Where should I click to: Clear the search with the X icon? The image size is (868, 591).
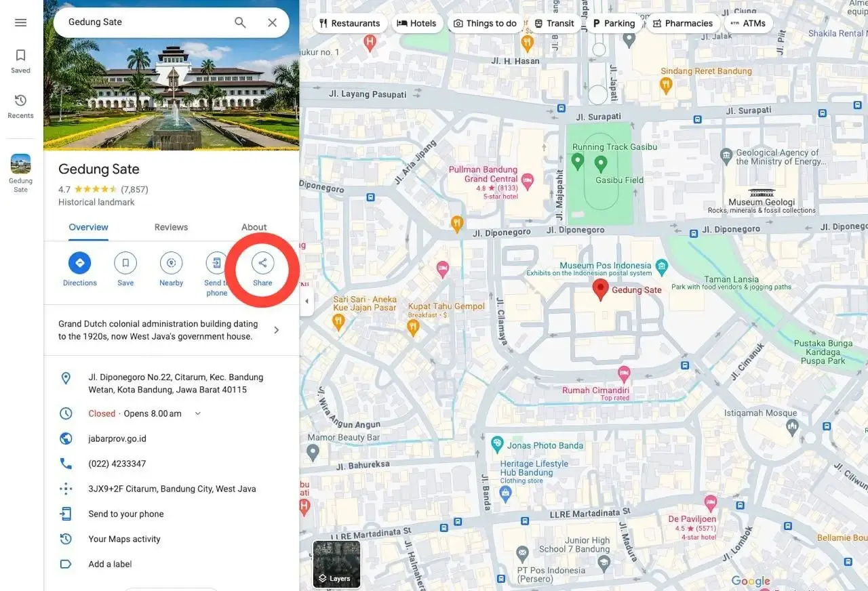(272, 22)
